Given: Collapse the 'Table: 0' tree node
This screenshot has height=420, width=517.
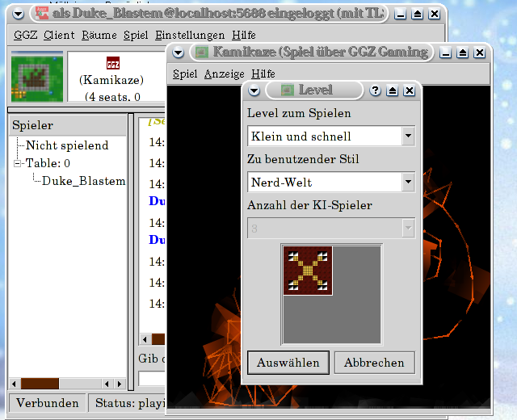Looking at the screenshot, I should [x=17, y=163].
